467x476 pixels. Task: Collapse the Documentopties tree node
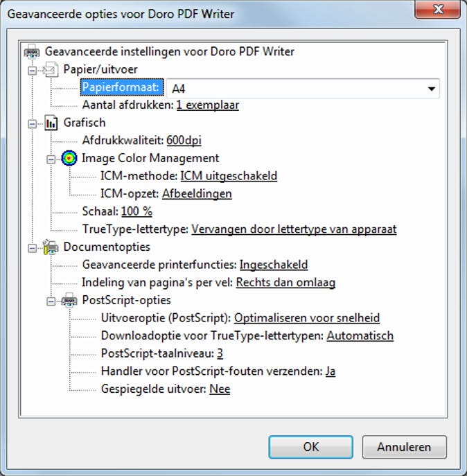32,248
